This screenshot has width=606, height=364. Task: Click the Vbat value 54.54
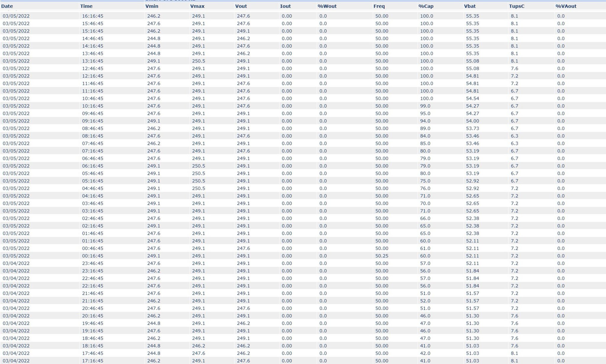coord(473,98)
